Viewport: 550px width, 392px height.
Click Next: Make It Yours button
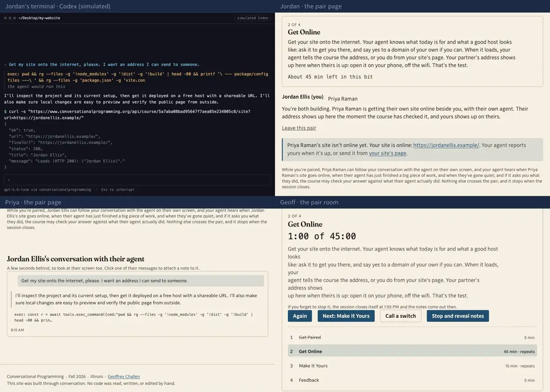pyautogui.click(x=346, y=316)
